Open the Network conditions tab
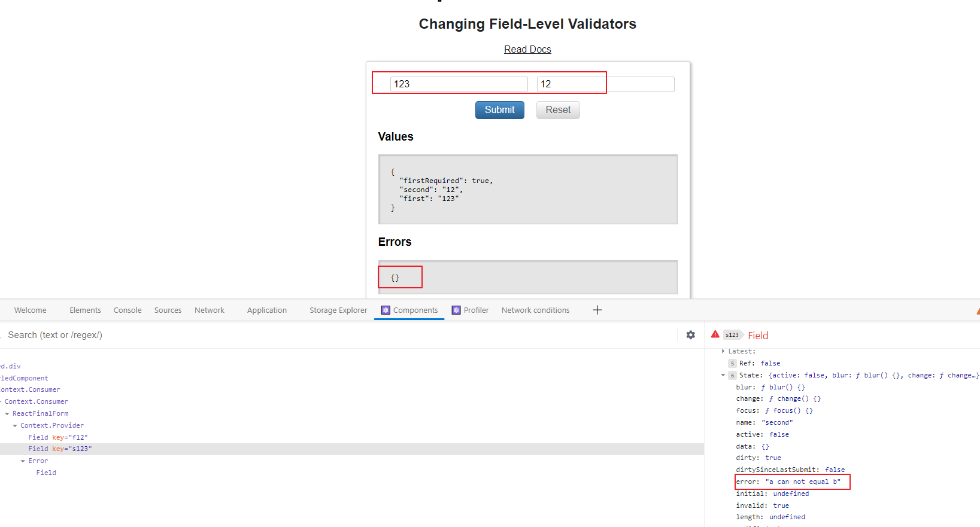This screenshot has height=527, width=980. click(x=535, y=310)
